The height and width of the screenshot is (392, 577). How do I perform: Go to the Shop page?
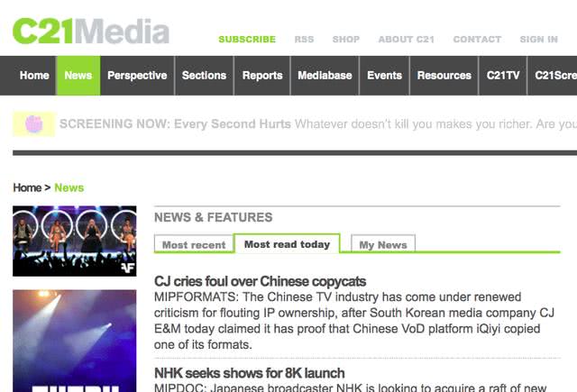coord(345,40)
